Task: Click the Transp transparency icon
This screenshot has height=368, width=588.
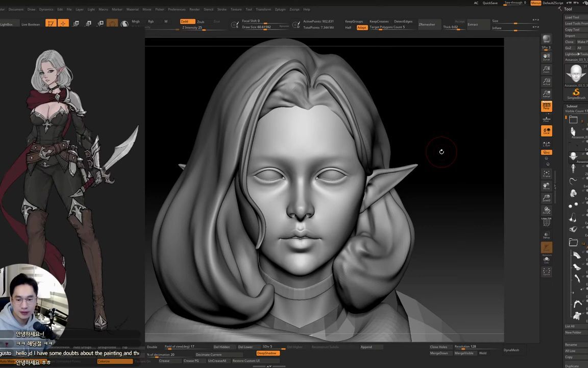Action: click(x=546, y=235)
